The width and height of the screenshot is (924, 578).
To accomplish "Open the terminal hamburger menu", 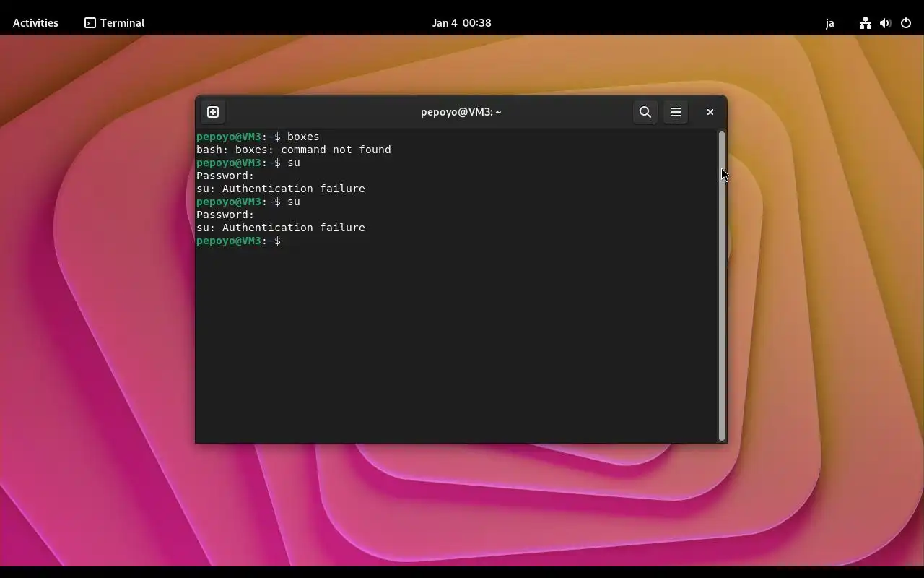I will pos(676,112).
